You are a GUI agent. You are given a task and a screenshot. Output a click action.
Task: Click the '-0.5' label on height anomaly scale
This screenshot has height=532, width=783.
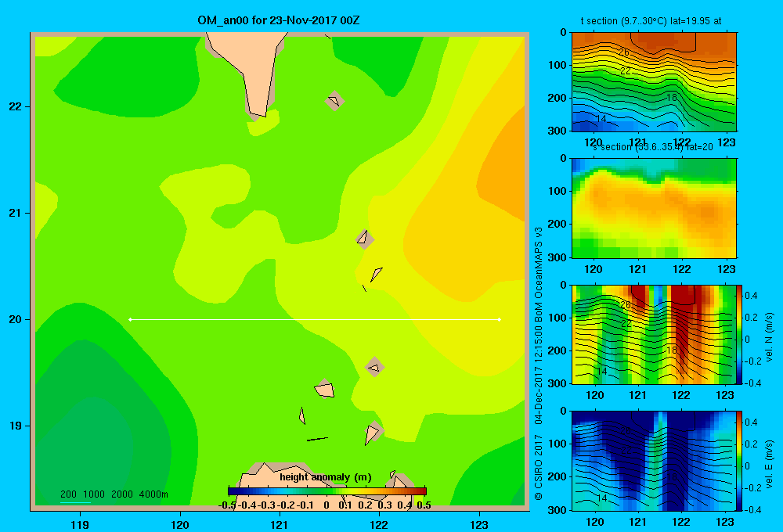click(x=227, y=505)
